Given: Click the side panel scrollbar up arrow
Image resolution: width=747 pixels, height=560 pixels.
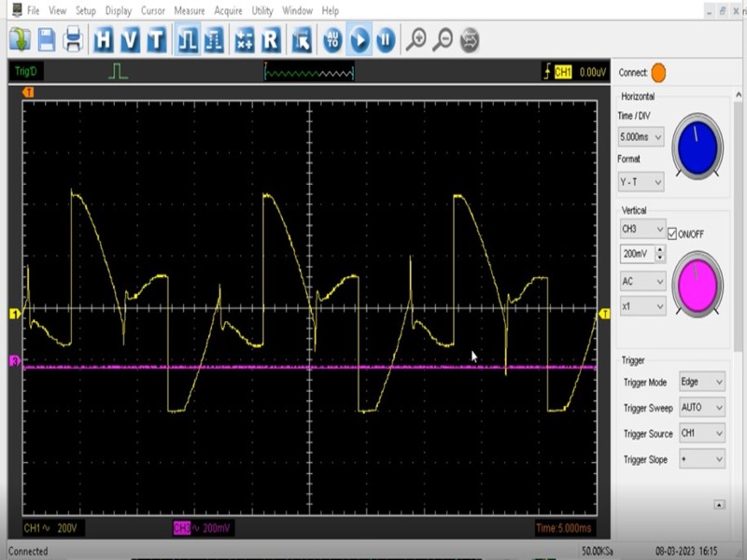Looking at the screenshot, I should click(739, 94).
